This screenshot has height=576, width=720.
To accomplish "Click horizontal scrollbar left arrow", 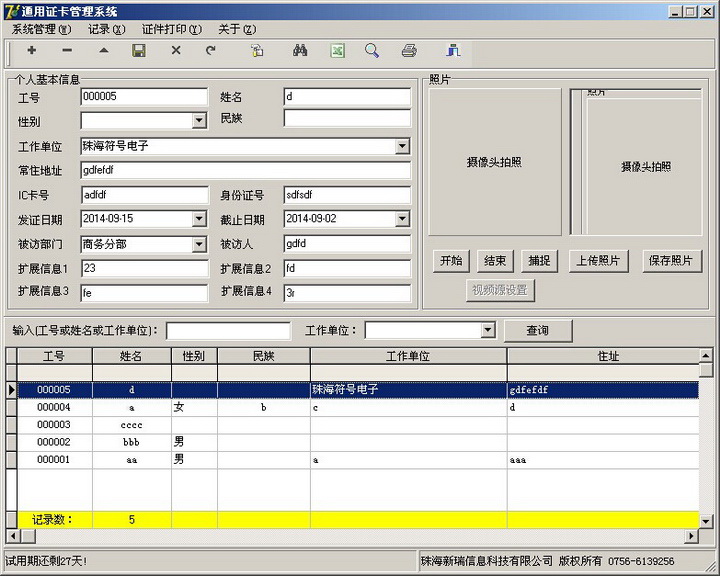I will coord(12,536).
